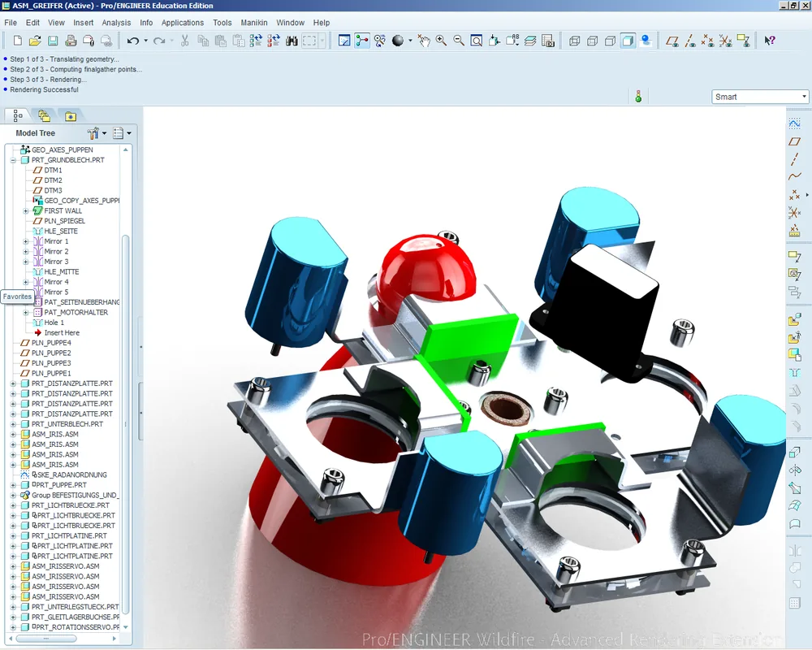The height and width of the screenshot is (650, 812).
Task: Open the View Manager icon
Action: [x=548, y=41]
